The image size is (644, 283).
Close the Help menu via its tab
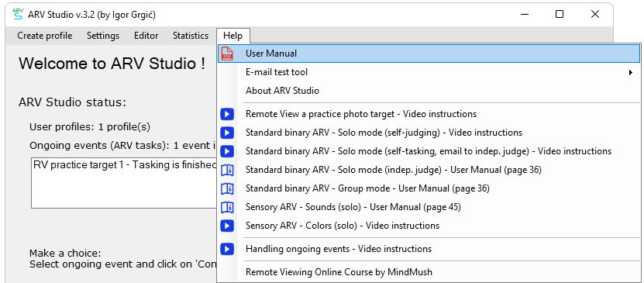click(x=232, y=36)
